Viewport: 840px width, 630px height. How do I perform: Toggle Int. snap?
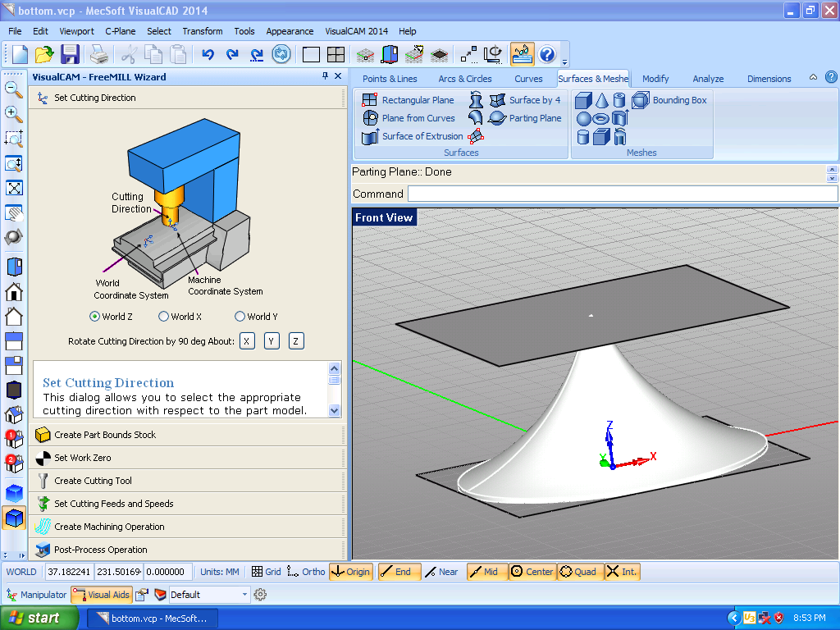(x=623, y=572)
